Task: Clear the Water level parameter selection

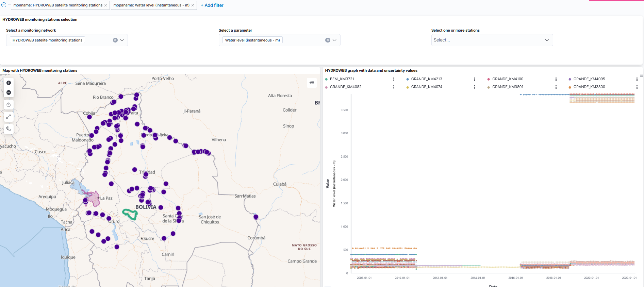Action: coord(328,40)
